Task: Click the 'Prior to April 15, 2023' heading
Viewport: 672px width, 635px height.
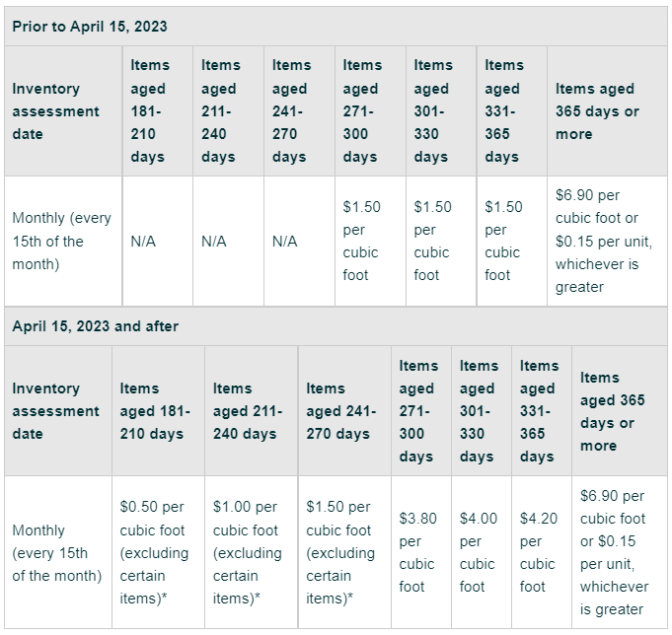Action: (90, 27)
